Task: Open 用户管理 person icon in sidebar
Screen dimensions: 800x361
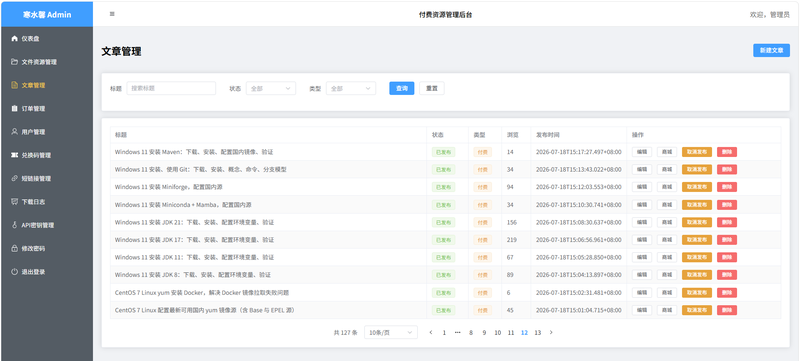Action: pyautogui.click(x=14, y=132)
